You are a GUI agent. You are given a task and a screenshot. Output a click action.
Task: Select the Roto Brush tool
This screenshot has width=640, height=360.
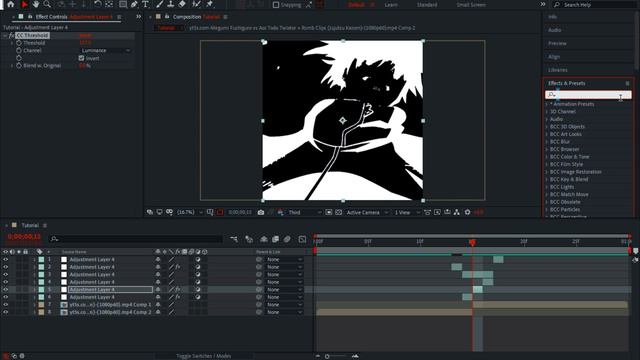tap(196, 4)
